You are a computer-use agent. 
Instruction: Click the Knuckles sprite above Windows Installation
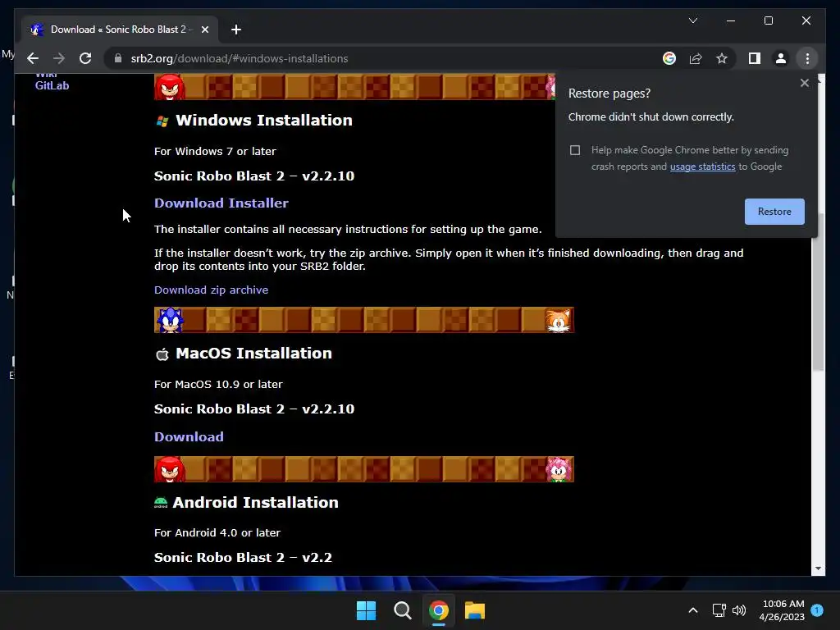170,87
